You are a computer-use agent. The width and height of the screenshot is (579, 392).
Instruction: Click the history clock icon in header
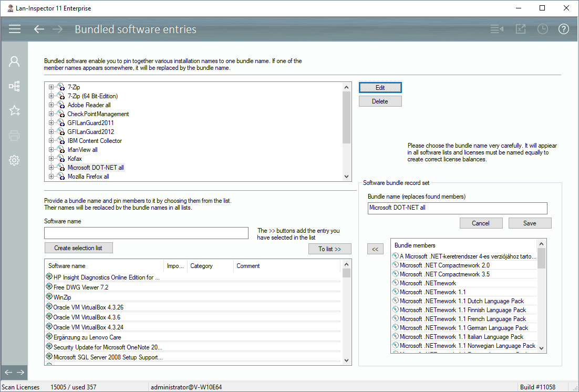point(542,29)
